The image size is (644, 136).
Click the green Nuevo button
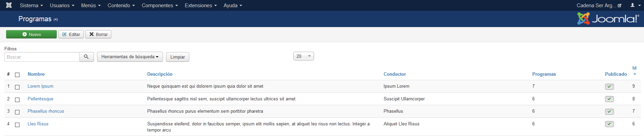31,34
